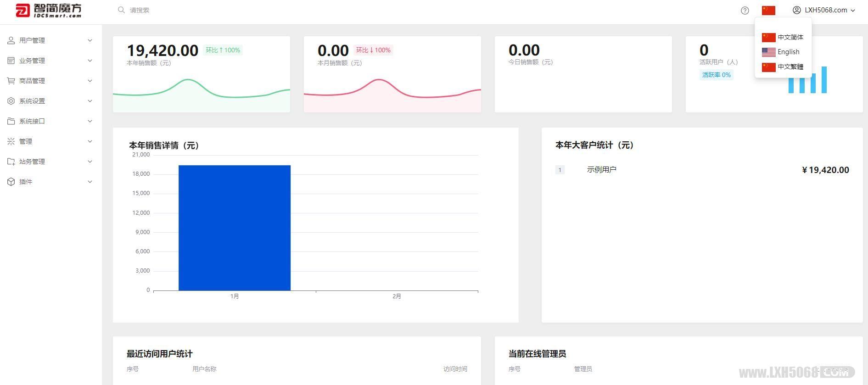
Task: Open 业务管理 menu item
Action: tap(50, 61)
